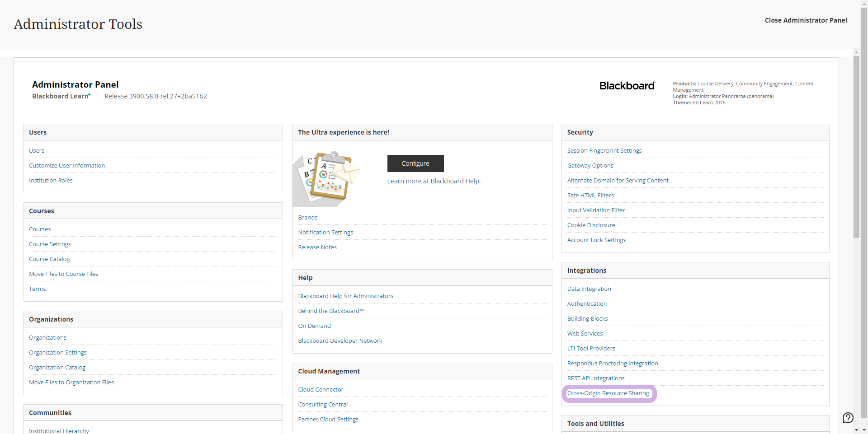Open On Demand link
The width and height of the screenshot is (868, 434).
[314, 326]
